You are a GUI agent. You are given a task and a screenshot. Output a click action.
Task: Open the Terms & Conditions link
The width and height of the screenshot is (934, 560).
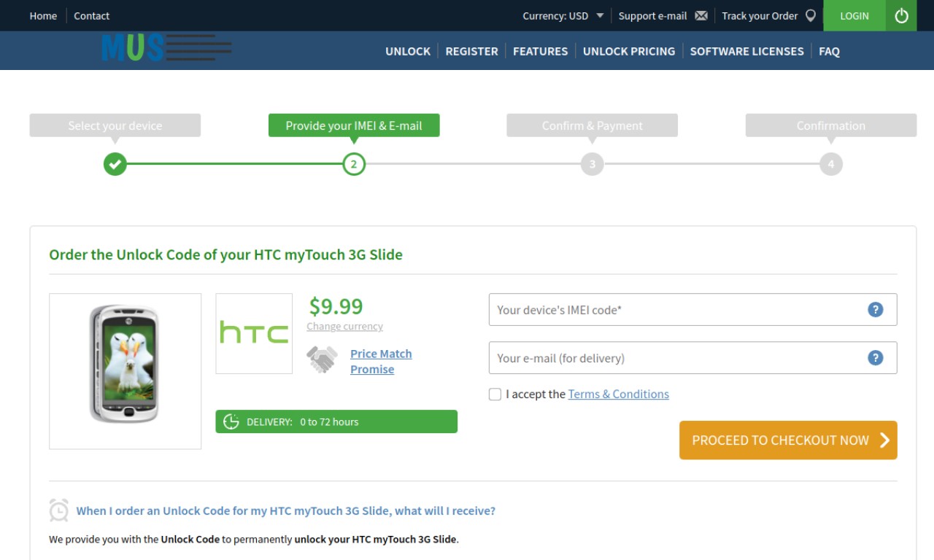[x=619, y=394]
